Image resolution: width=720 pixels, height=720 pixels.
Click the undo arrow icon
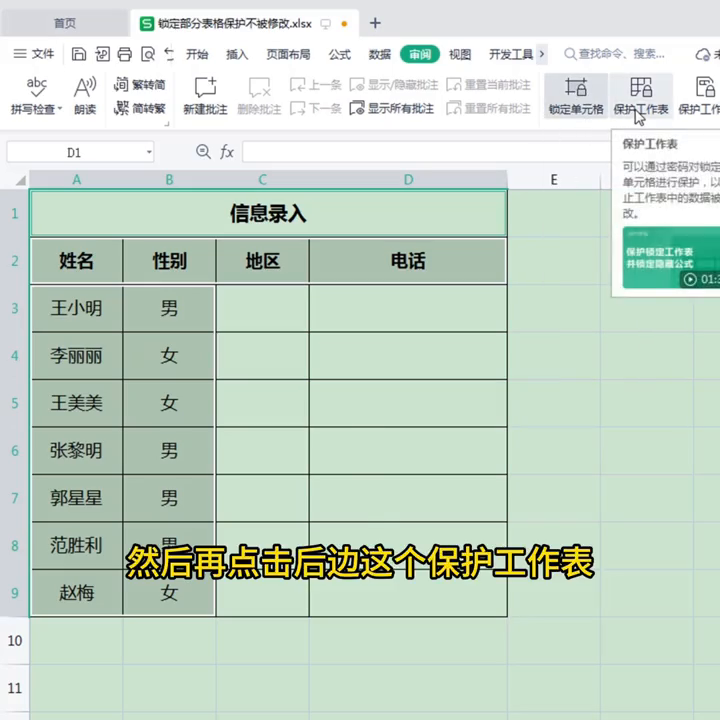[x=169, y=54]
